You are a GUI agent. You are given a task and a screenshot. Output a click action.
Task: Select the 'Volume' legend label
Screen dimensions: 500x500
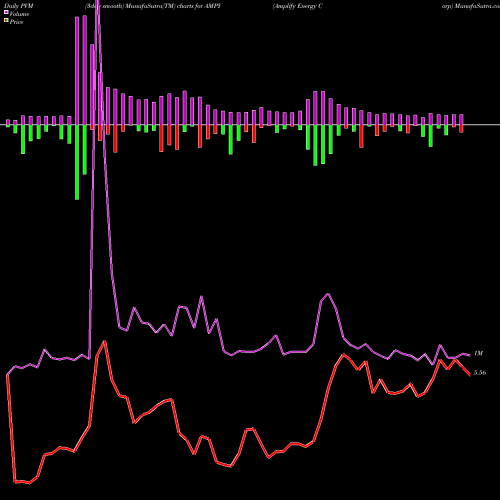(19, 14)
